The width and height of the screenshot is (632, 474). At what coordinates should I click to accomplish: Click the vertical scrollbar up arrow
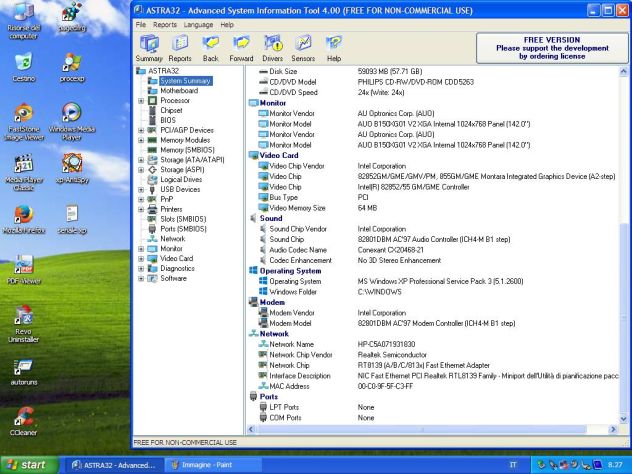623,72
